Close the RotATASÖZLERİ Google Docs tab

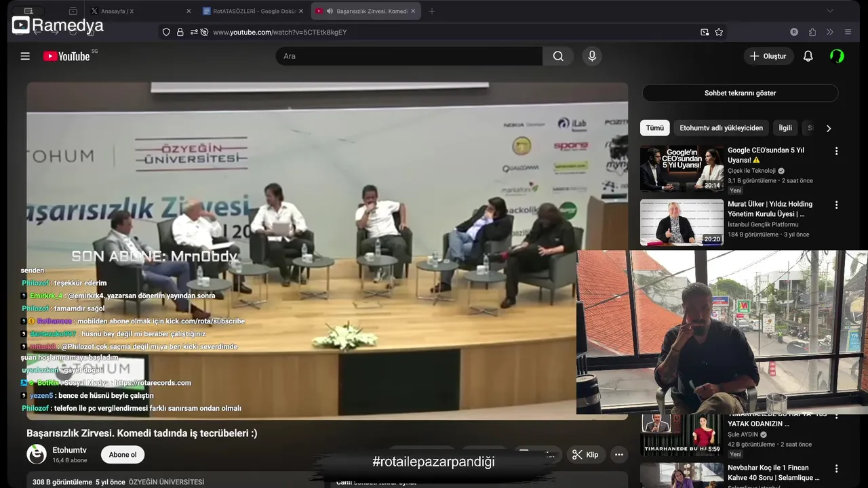[x=300, y=11]
